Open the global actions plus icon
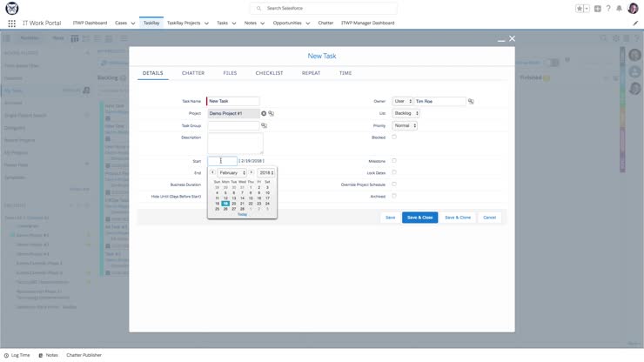The image size is (644, 362). tap(598, 8)
